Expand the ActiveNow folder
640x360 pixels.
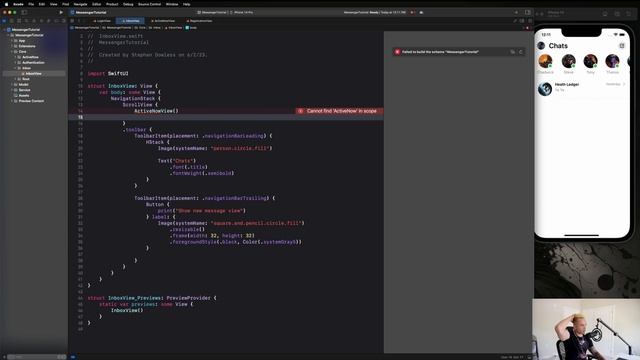tap(16, 57)
